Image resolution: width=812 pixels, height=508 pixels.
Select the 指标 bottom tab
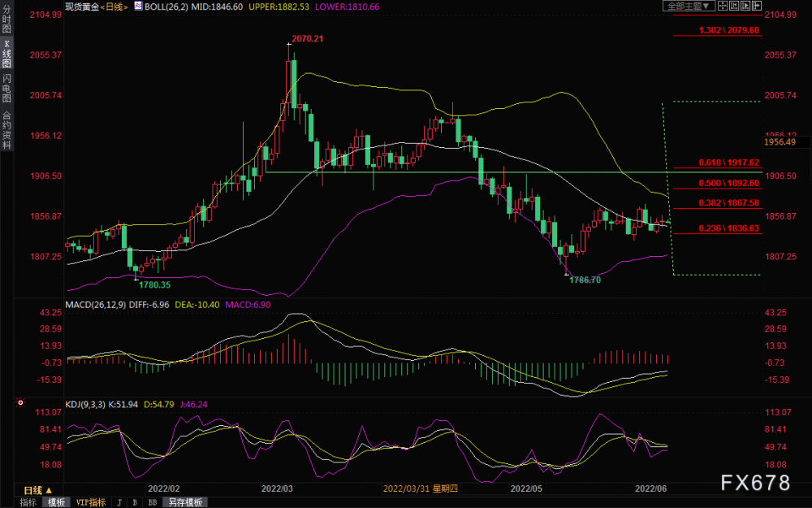28,502
